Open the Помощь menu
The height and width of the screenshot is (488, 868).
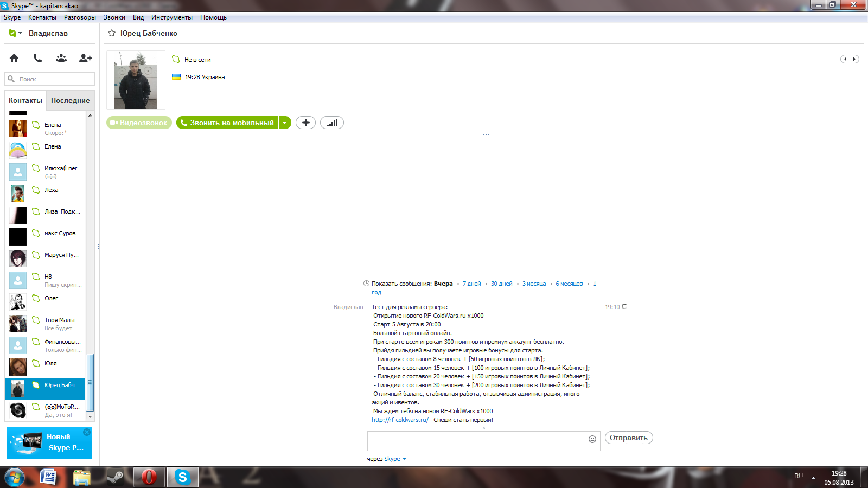pyautogui.click(x=213, y=17)
